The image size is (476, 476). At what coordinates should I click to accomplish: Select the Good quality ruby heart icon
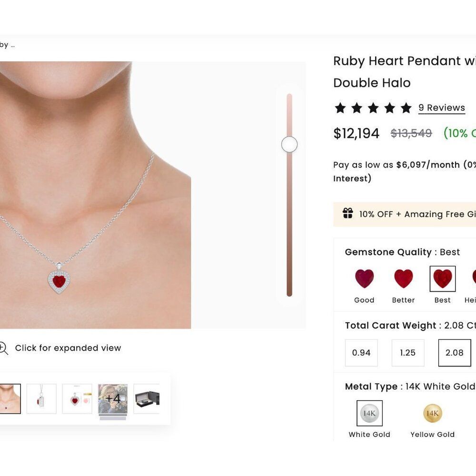(364, 278)
